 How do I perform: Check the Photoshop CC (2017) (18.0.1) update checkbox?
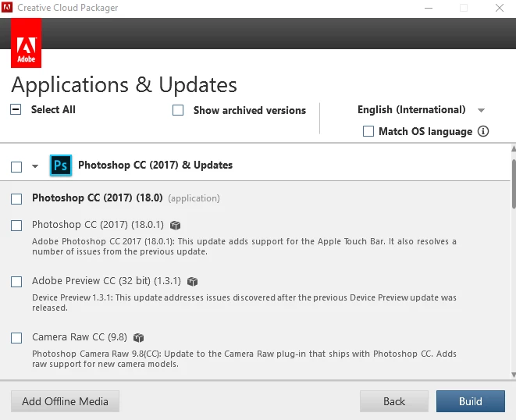[16, 226]
